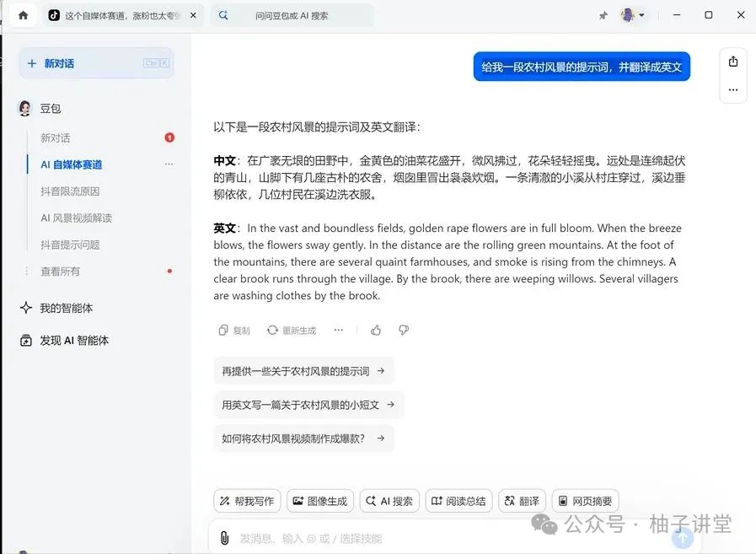Click the pin icon in title bar
The height and width of the screenshot is (554, 756).
603,15
